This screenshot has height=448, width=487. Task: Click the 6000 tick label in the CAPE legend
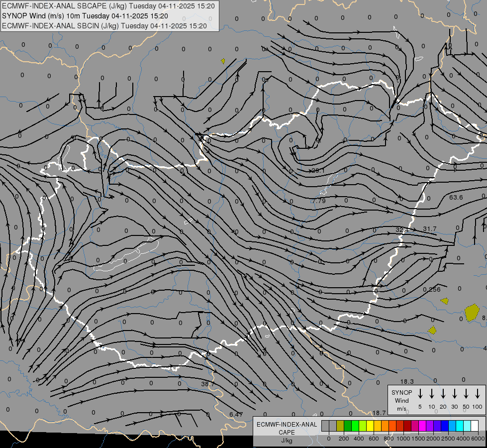tap(478, 439)
